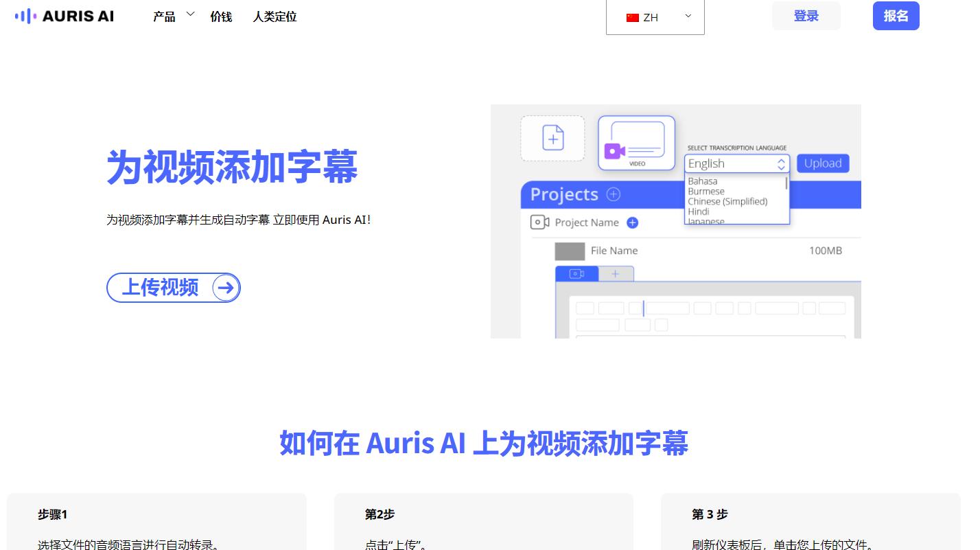Image resolution: width=980 pixels, height=550 pixels.
Task: Click the 登录 button
Action: pos(806,15)
